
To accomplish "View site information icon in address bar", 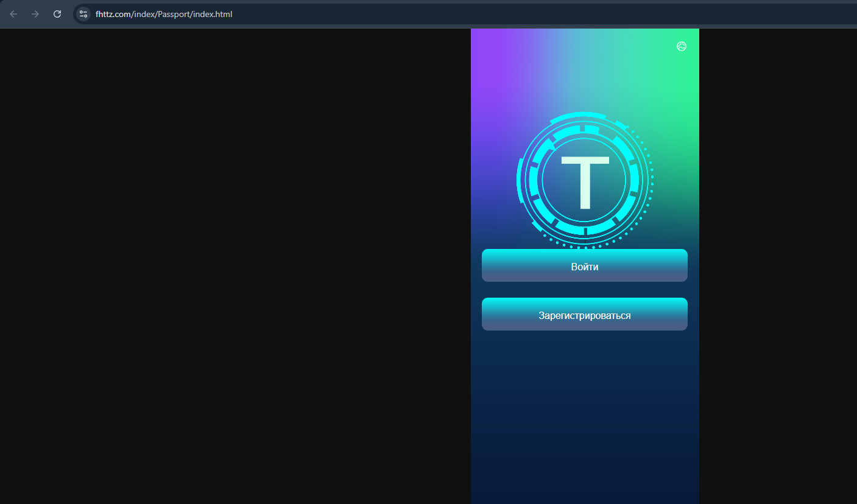I will click(x=83, y=14).
